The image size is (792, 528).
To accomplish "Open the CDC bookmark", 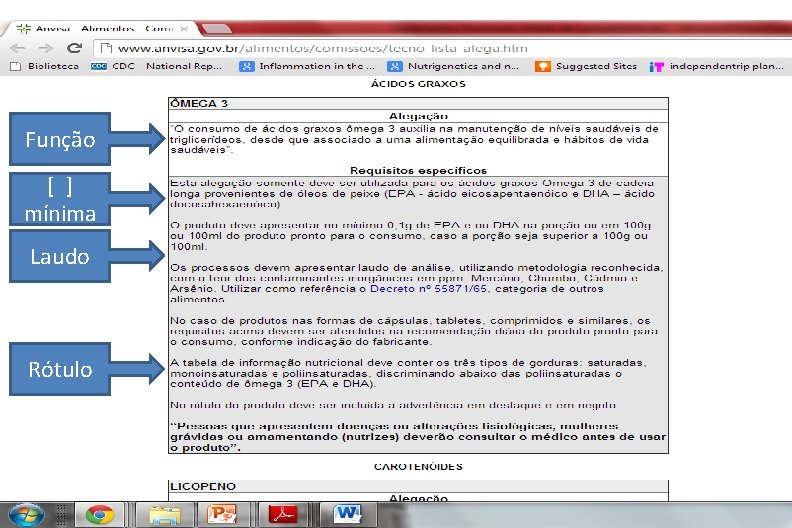I will 113,66.
